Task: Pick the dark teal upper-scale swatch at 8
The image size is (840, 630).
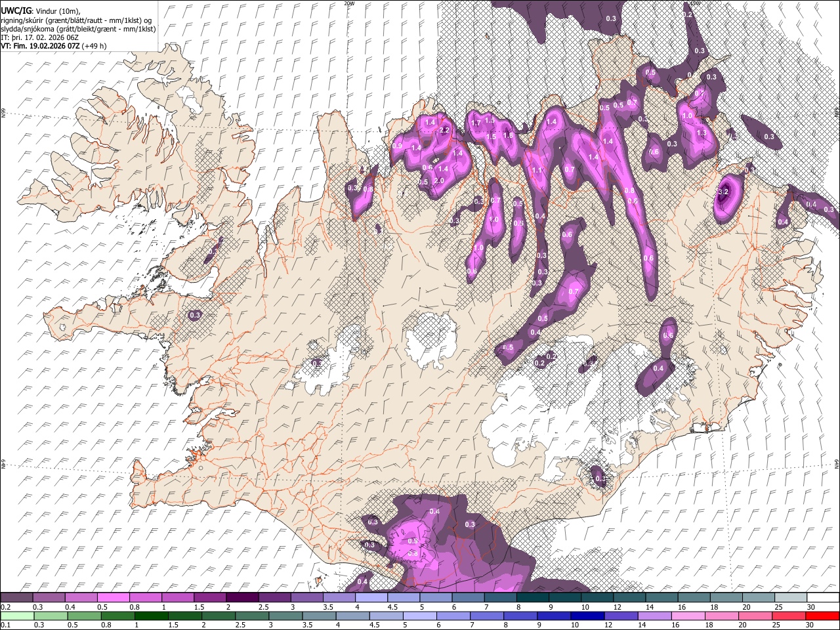Action: [x=533, y=598]
